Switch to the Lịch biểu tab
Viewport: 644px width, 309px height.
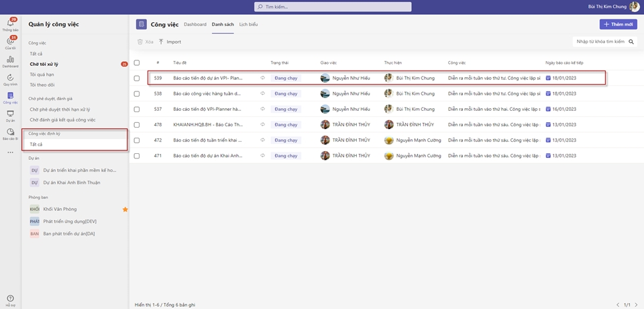tap(248, 24)
